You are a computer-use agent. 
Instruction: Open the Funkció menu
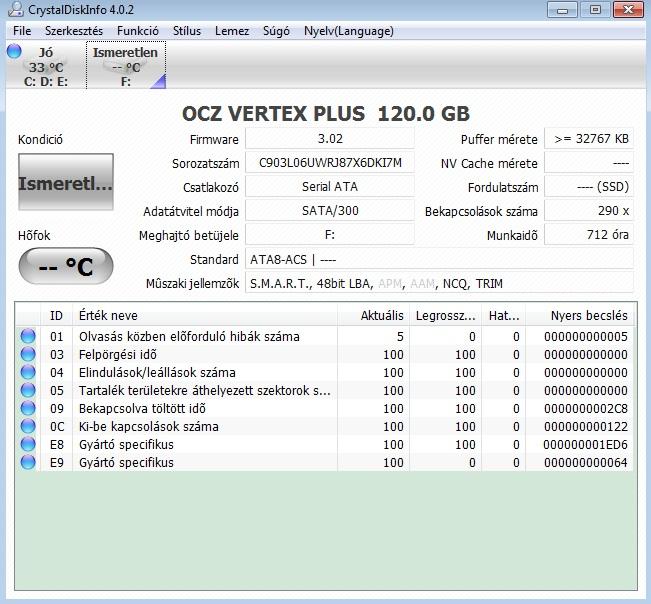[x=137, y=31]
